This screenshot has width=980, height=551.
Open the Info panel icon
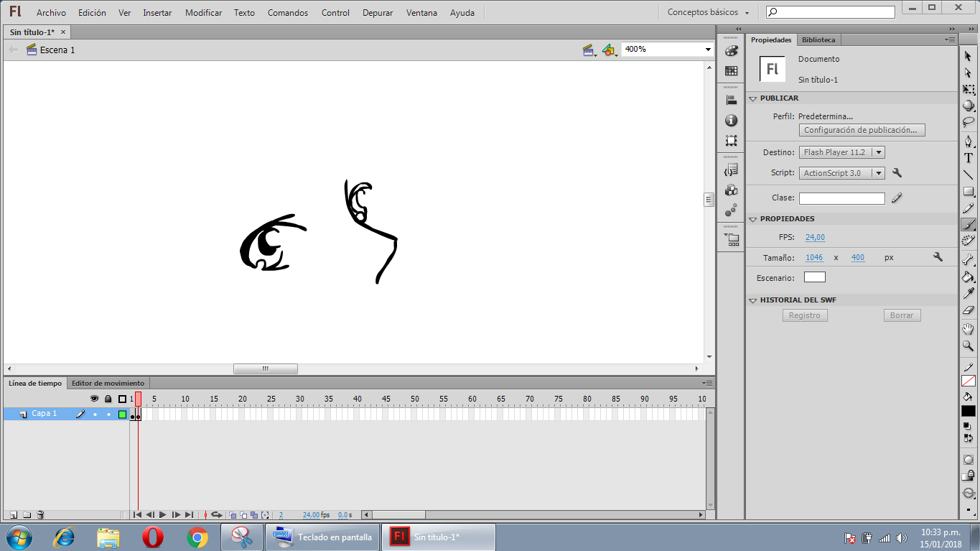(731, 121)
